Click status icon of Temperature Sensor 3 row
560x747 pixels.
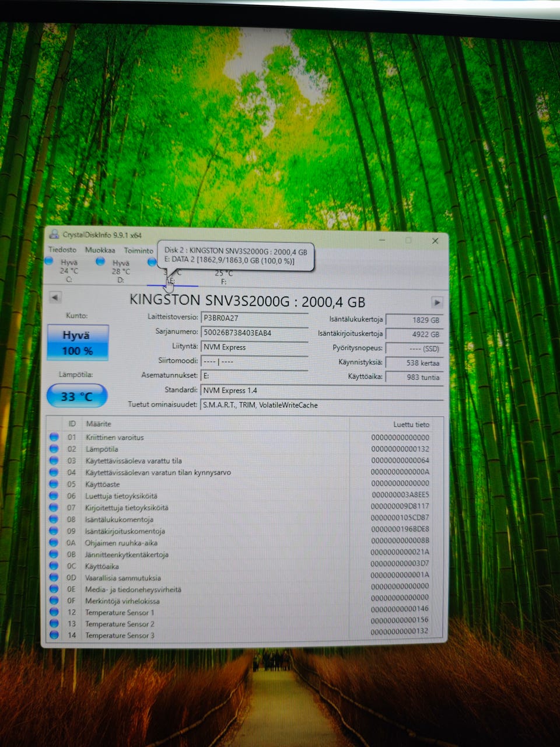(x=54, y=635)
